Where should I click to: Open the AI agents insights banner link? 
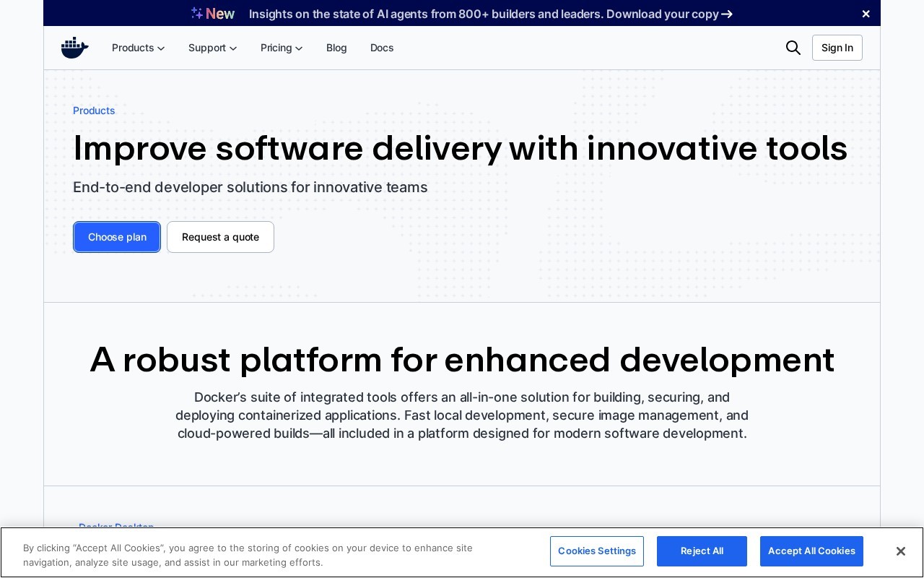point(484,14)
